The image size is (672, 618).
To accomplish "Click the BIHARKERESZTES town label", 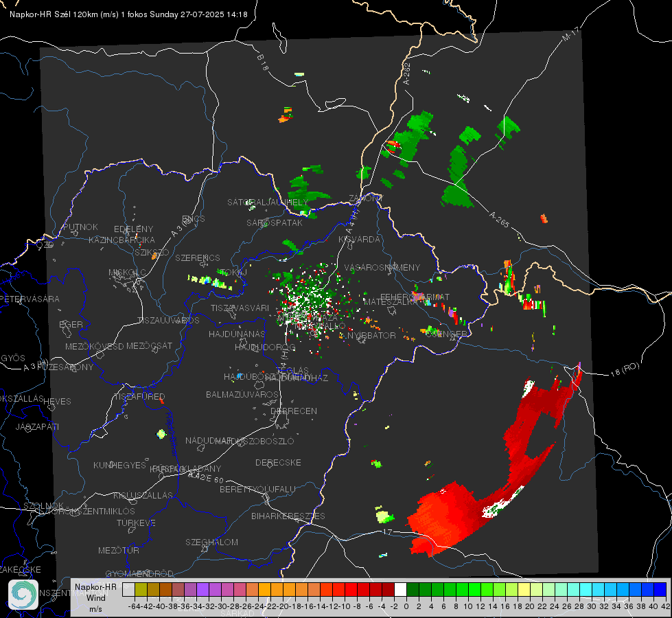I will tap(288, 516).
